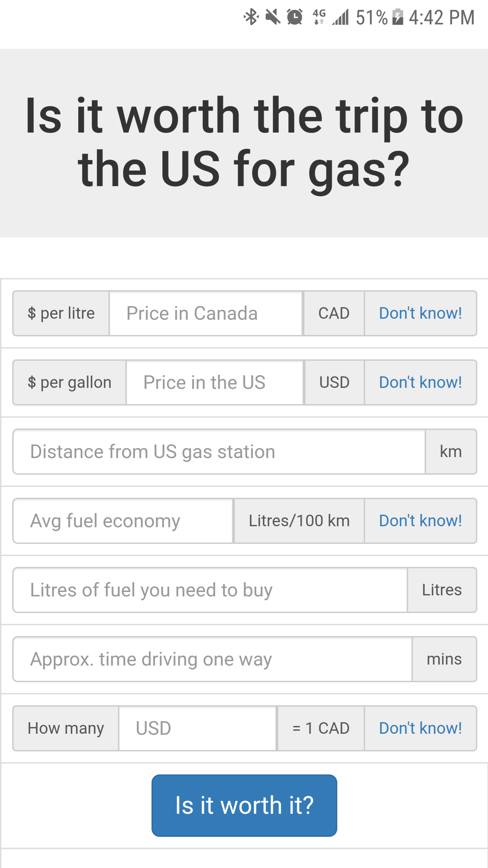Tap the 4G network indicator icon
488x868 pixels.
[319, 17]
